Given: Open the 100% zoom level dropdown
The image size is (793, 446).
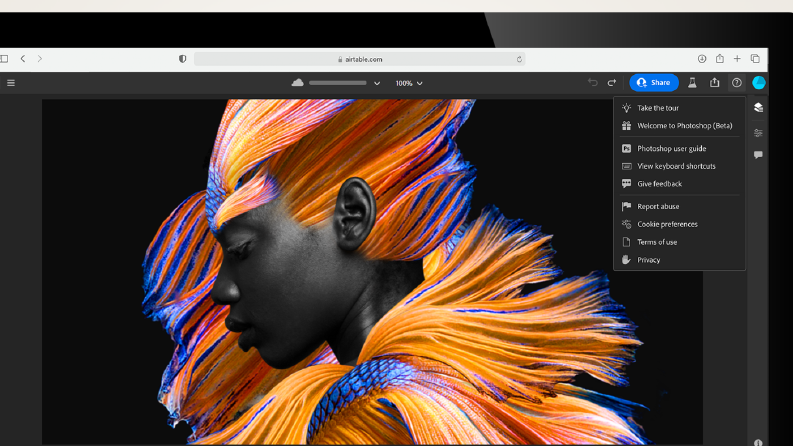Looking at the screenshot, I should 409,83.
